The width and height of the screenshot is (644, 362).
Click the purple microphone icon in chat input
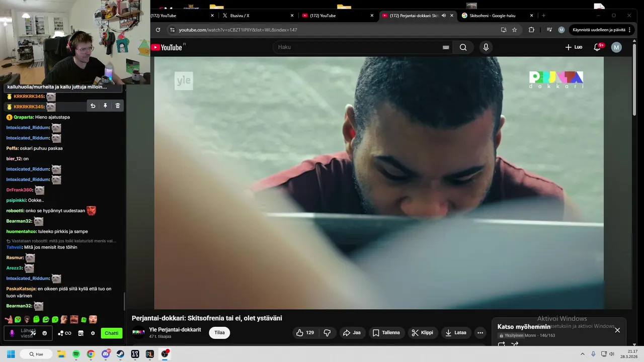point(12,333)
